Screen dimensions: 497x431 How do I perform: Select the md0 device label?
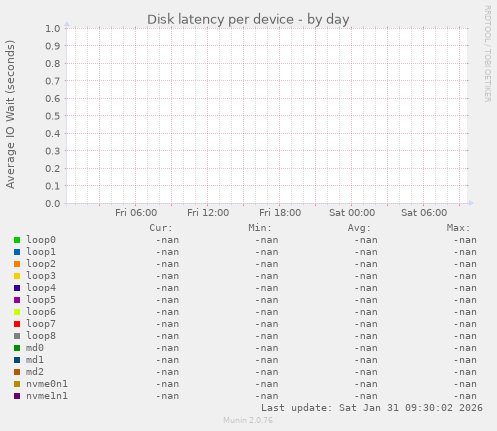35,348
